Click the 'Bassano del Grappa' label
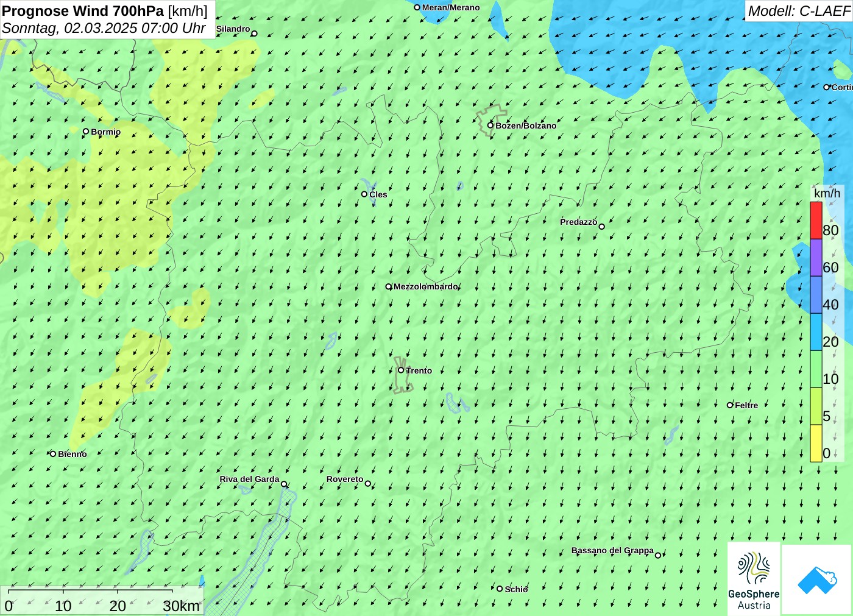The image size is (853, 616). [x=612, y=550]
